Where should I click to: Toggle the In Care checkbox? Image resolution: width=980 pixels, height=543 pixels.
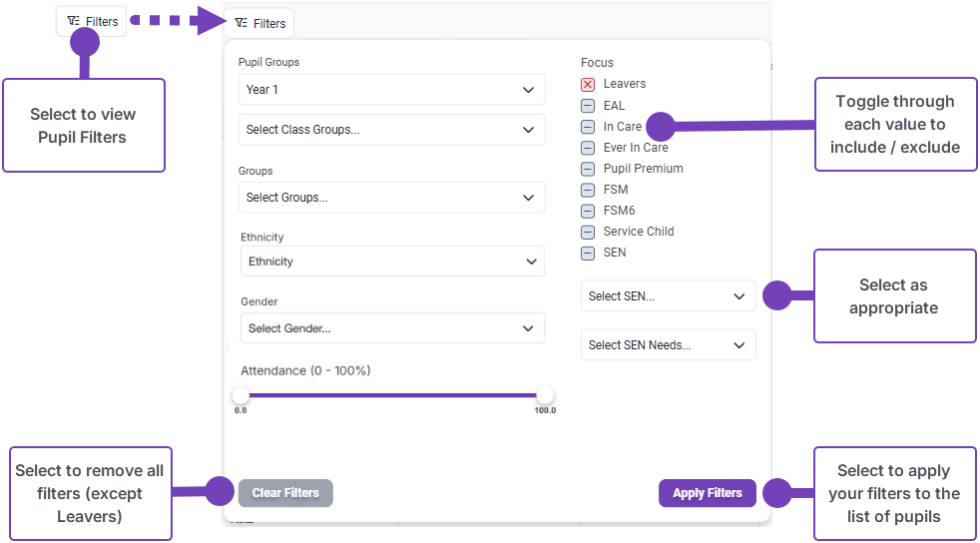(588, 127)
